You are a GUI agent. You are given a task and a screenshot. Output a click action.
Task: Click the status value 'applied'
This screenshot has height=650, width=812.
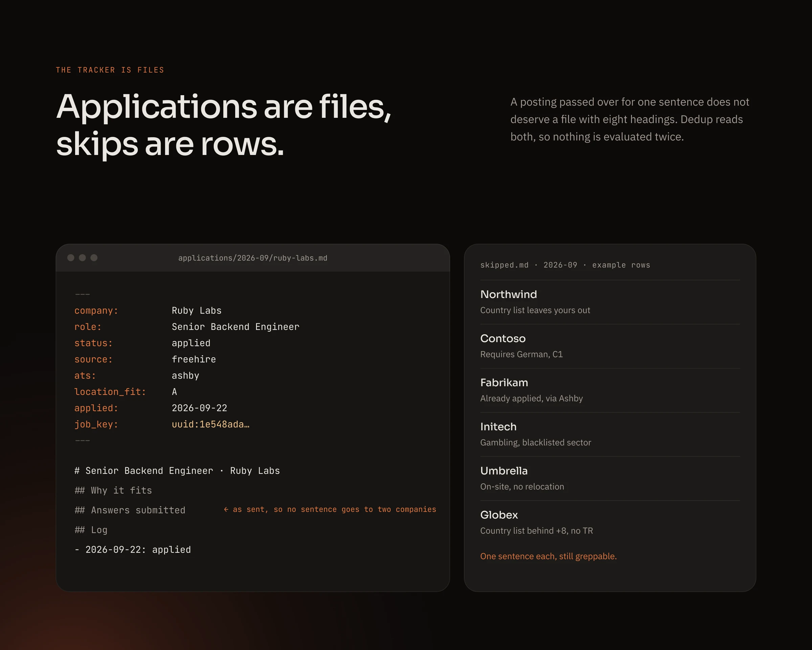(x=191, y=343)
